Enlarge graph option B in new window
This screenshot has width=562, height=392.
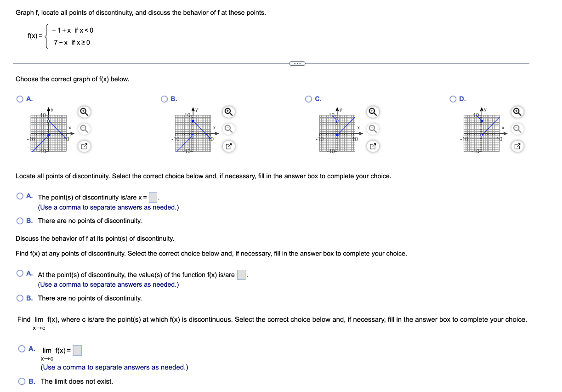click(x=228, y=146)
